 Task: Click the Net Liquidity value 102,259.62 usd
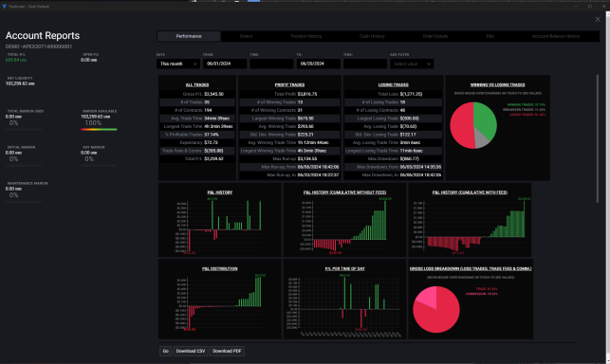click(x=20, y=83)
